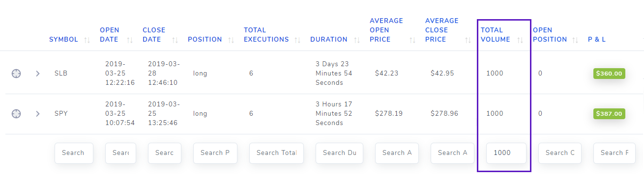Sort by Open Position arrows

coord(576,40)
